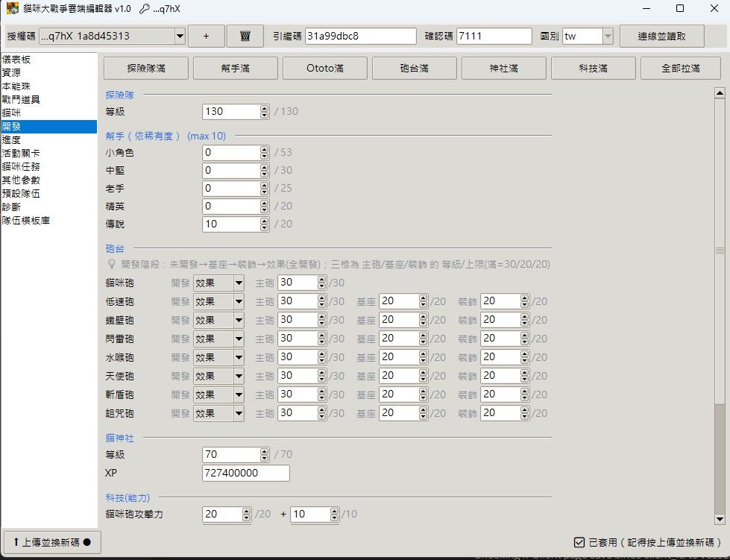Select 其他參數 in the sidebar
The image size is (730, 560).
tap(49, 180)
